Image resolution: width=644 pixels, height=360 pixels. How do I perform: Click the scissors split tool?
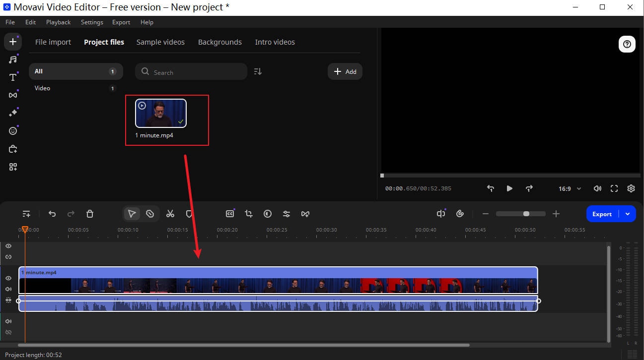point(170,214)
